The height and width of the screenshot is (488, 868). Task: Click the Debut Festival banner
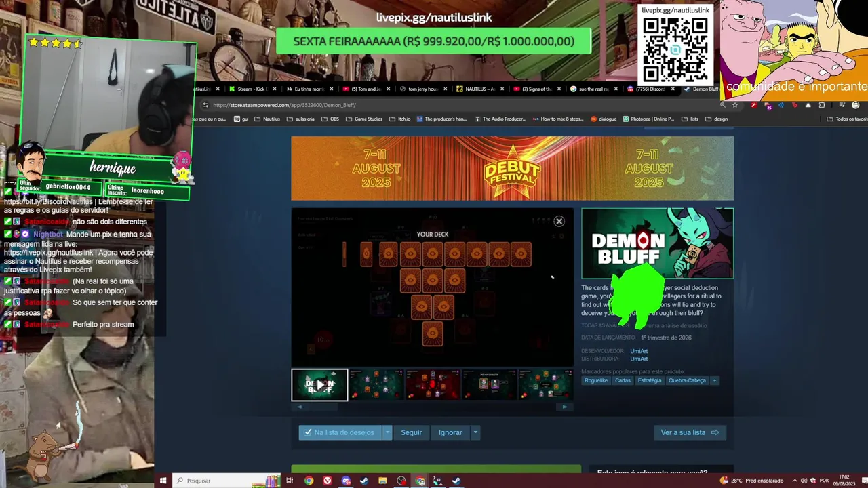click(x=512, y=168)
